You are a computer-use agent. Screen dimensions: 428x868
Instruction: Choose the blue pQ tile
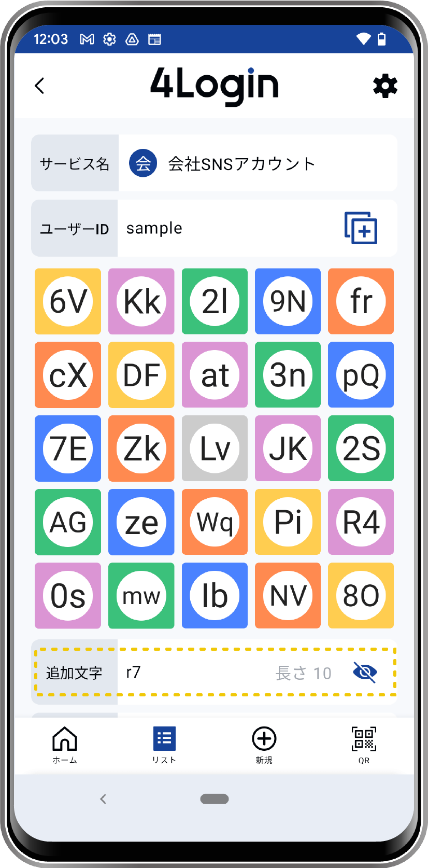[x=361, y=375]
